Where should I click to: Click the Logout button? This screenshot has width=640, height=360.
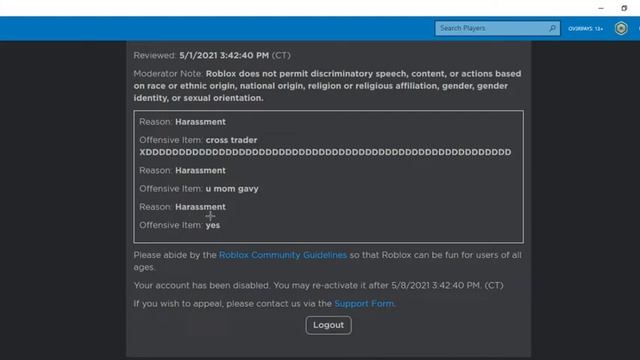(x=328, y=325)
